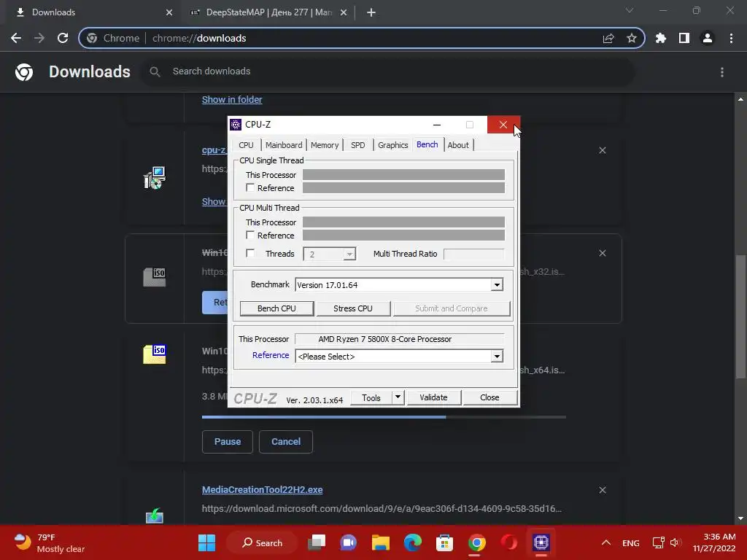This screenshot has height=560, width=747.
Task: Open the Memory tab in CPU-Z
Action: click(x=325, y=145)
